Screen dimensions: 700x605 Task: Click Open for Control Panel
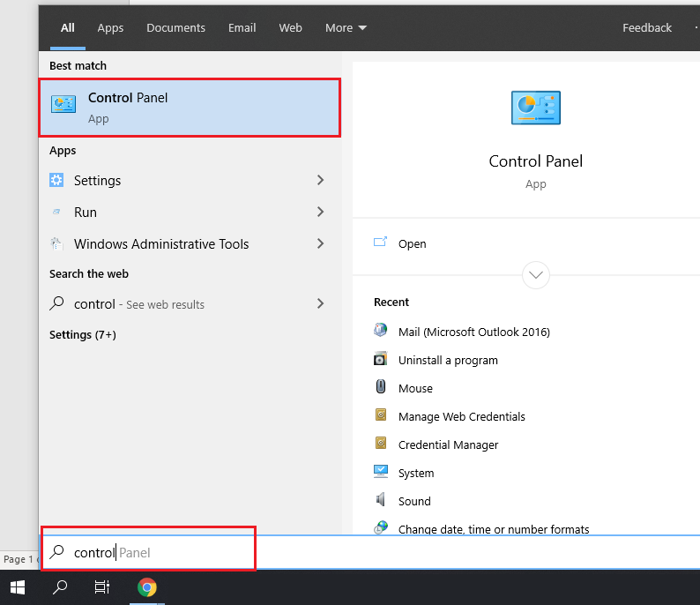(412, 243)
